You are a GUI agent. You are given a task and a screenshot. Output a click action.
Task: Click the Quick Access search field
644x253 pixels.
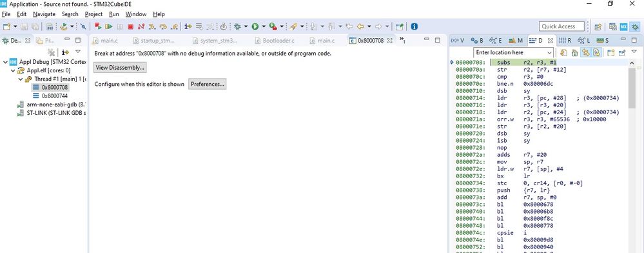click(561, 26)
